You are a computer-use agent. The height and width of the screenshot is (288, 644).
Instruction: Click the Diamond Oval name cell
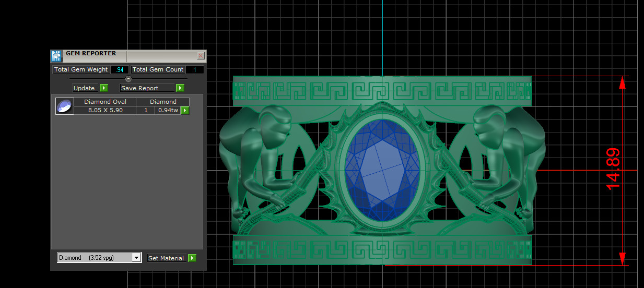[105, 102]
